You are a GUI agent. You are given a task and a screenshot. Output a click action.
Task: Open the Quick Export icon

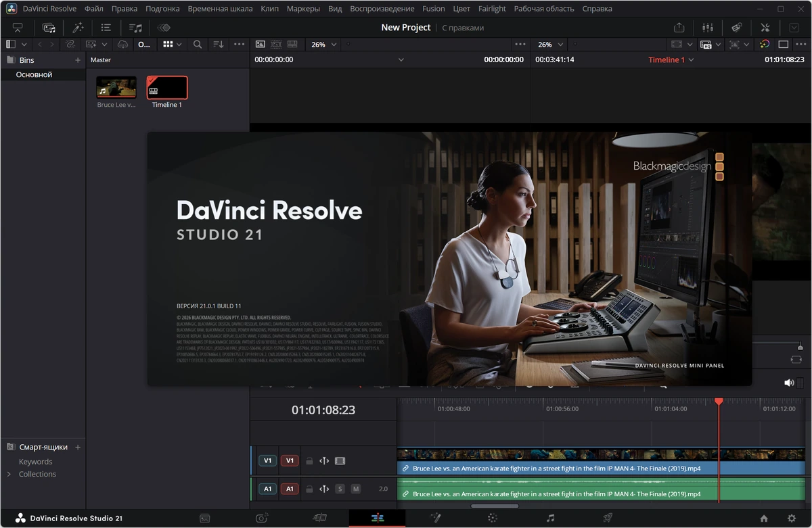coord(679,28)
